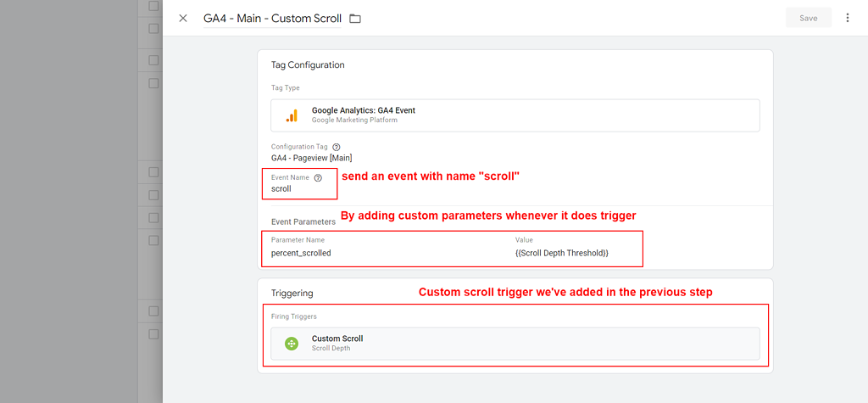Click the Tag Configuration section heading

(308, 64)
